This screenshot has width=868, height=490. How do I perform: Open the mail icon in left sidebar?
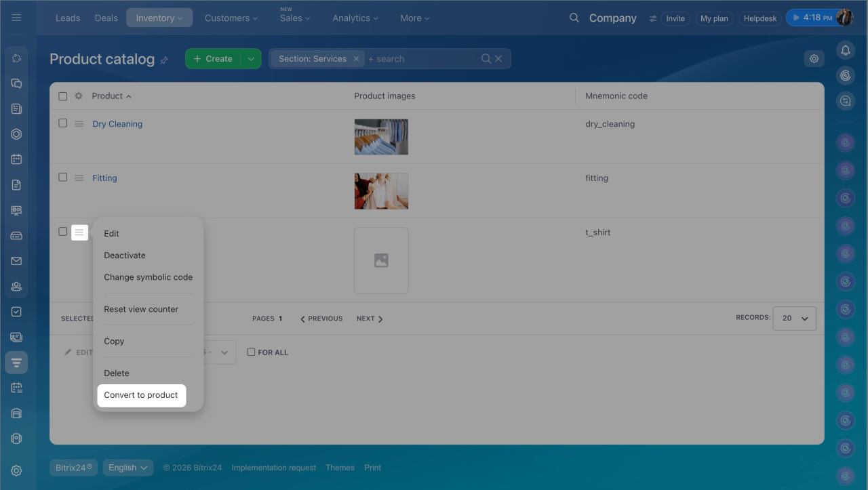tap(16, 261)
